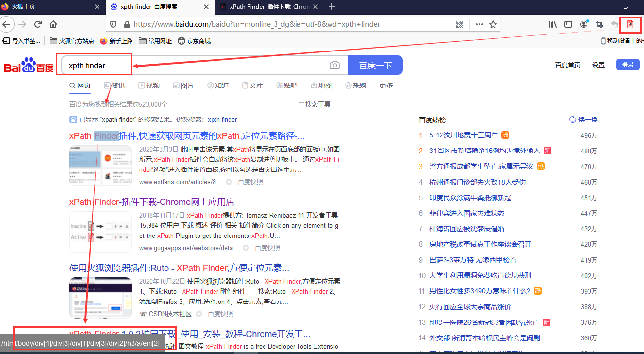Open hot topic 央行回应全球大宗商品涨价
Viewport: 644px width, 354px height.
tap(470, 307)
